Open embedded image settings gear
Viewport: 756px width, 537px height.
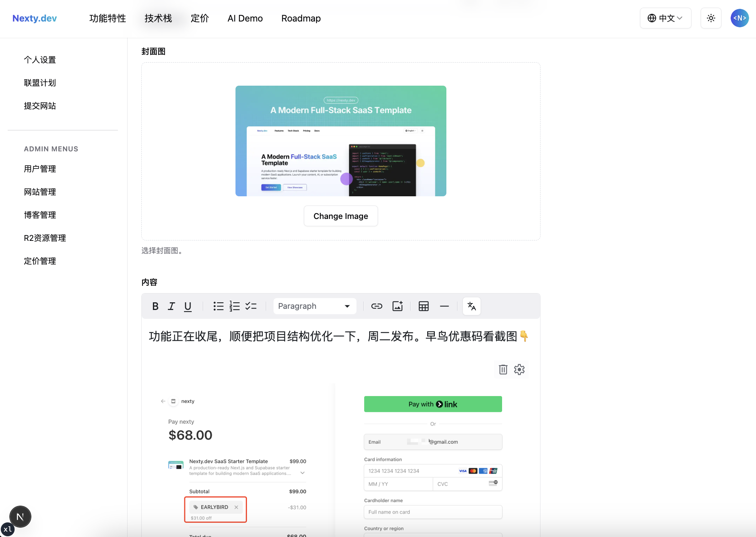(519, 370)
